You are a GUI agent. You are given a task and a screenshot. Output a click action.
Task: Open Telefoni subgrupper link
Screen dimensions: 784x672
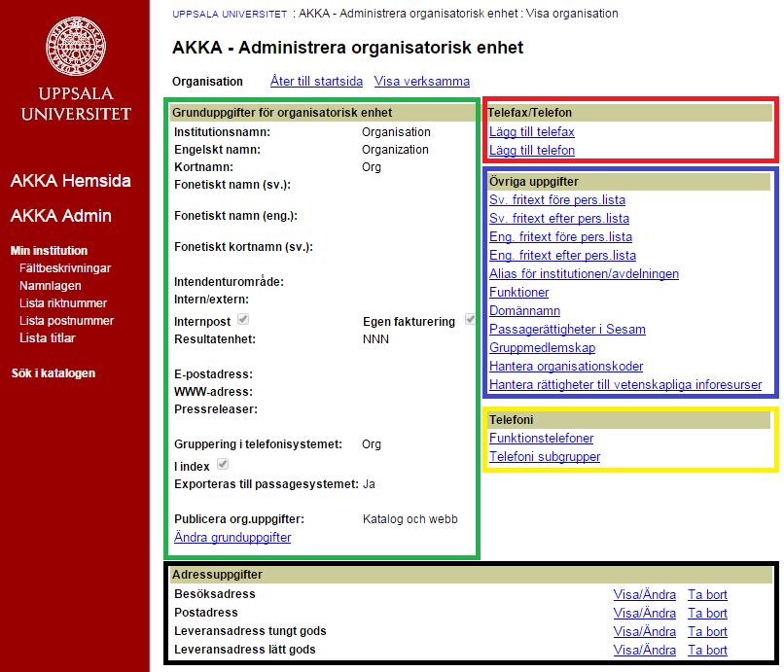click(545, 456)
